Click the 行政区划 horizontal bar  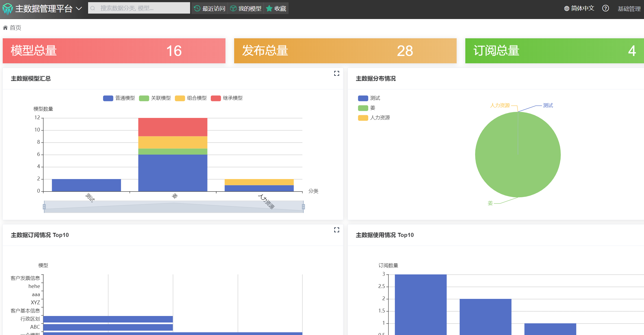pyautogui.click(x=108, y=319)
